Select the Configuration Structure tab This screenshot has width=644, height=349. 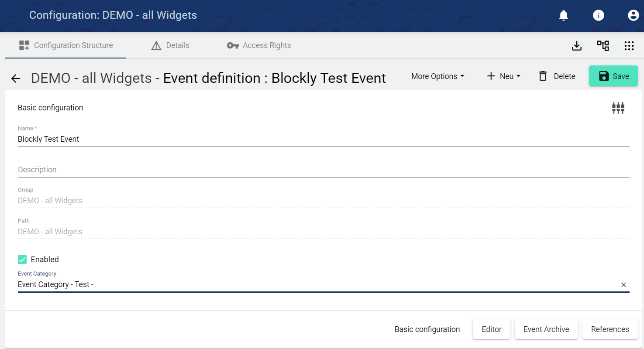(x=65, y=45)
